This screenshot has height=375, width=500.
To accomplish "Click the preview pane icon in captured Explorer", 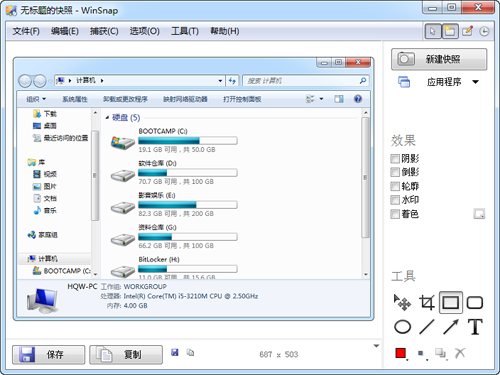I will coord(339,99).
